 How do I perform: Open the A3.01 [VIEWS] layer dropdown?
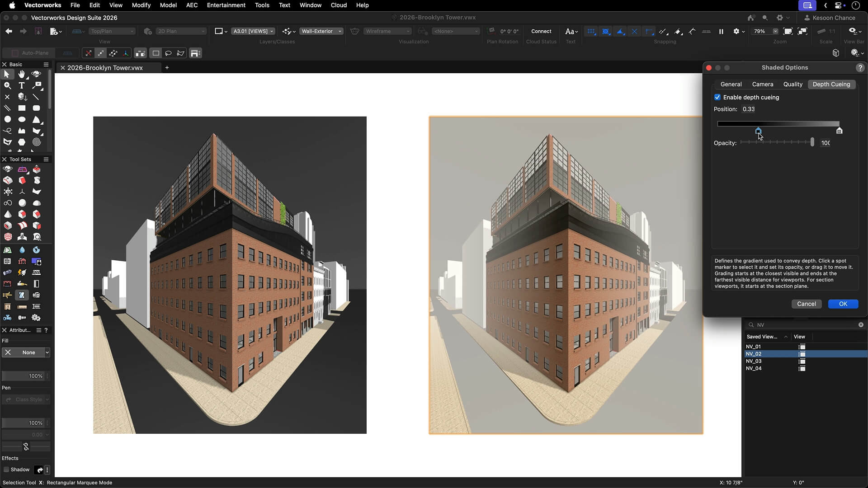pos(253,31)
